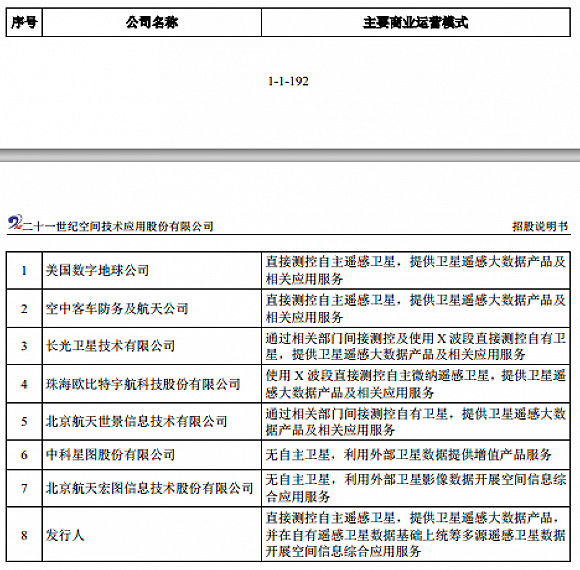
Task: Click description starting 使用 X 波段直接测控自主微纳
Action: (416, 384)
